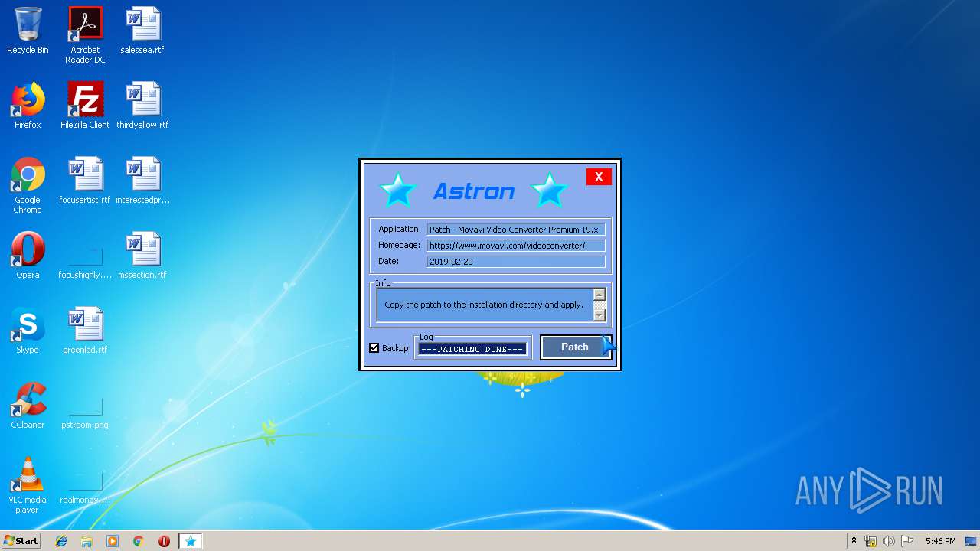Screen dimensions: 980x551
Task: Select the salessea.rtf file icon
Action: pos(142,31)
